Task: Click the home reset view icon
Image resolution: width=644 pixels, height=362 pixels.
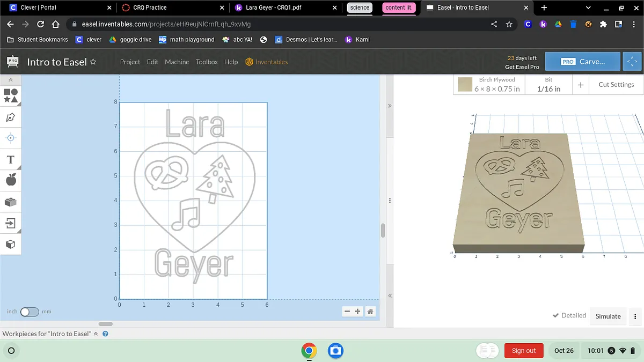Action: pos(370,312)
